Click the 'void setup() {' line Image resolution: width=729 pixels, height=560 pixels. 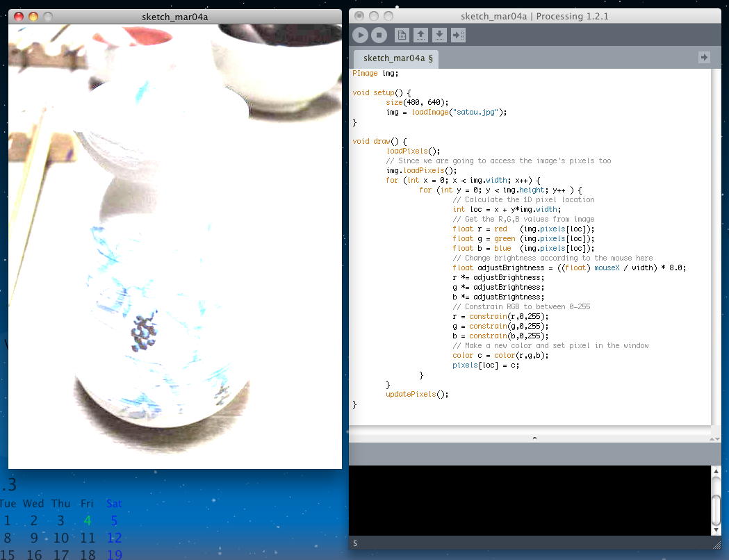[382, 93]
